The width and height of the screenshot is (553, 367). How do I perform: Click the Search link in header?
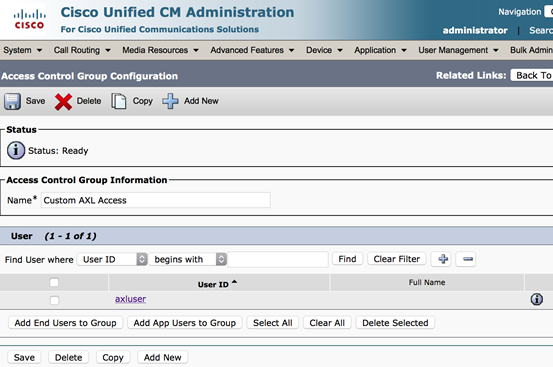(x=541, y=30)
